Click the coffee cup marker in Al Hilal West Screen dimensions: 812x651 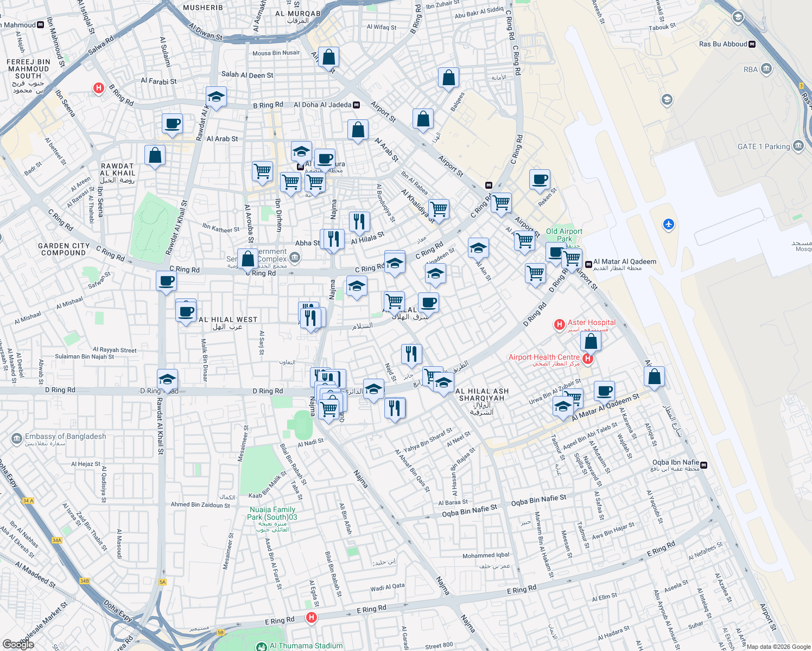(x=186, y=312)
